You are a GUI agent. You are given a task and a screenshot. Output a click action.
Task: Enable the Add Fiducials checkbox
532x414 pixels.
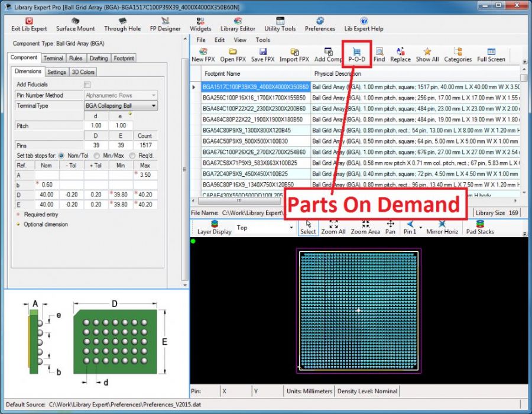click(x=87, y=85)
